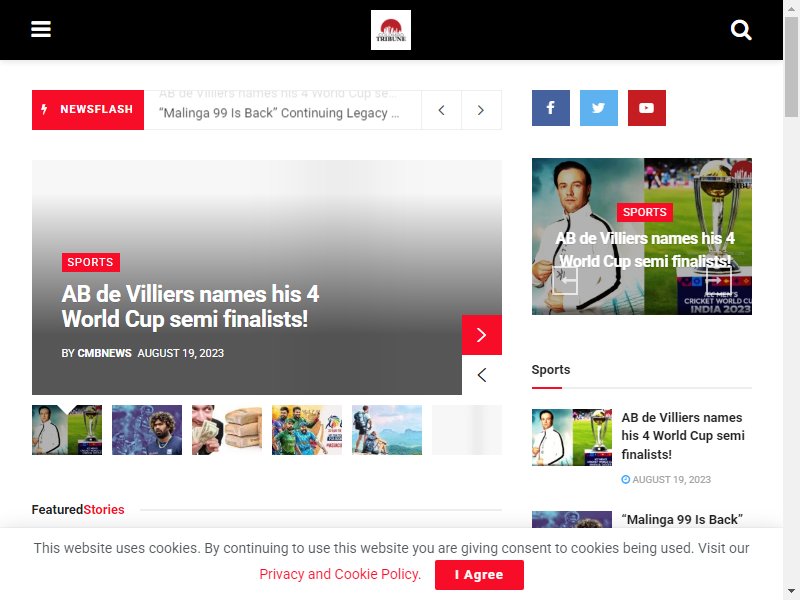Click the red NEWSFLASH label

(x=88, y=110)
